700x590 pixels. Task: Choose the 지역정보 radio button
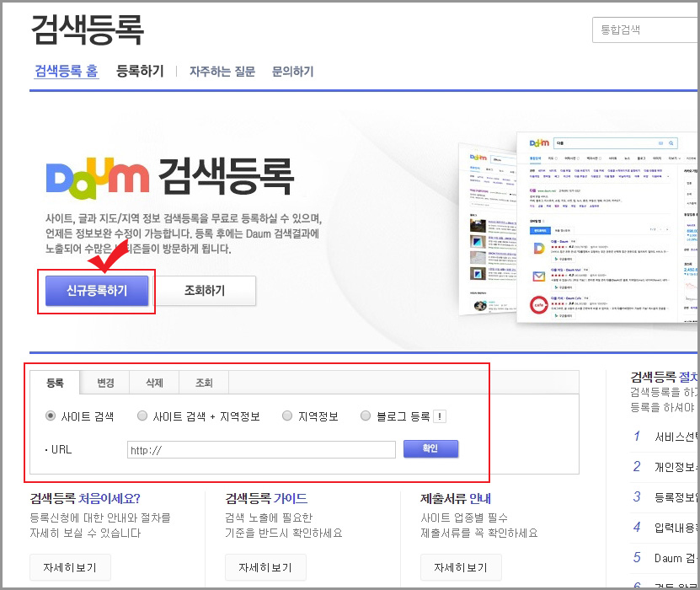click(x=287, y=416)
